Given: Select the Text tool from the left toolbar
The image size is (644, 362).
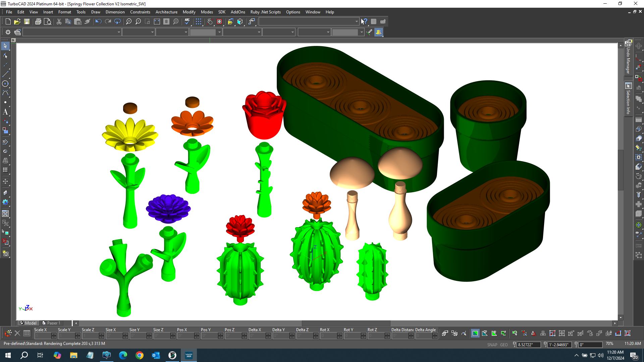Looking at the screenshot, I should 5,112.
